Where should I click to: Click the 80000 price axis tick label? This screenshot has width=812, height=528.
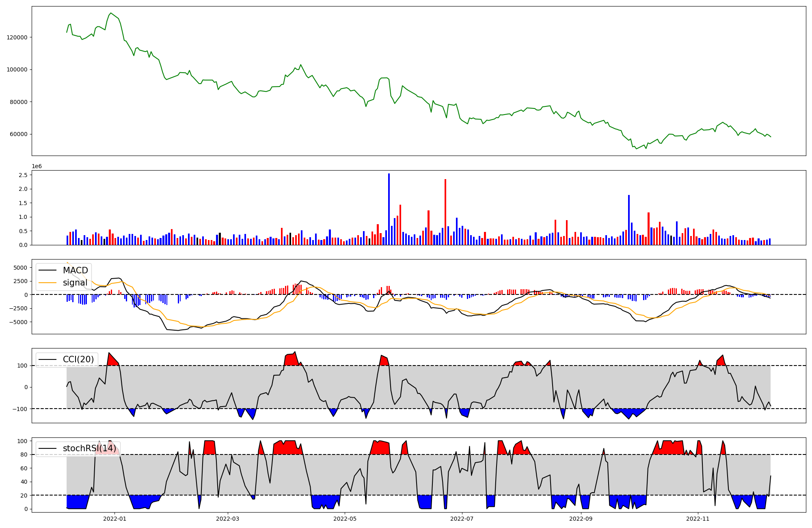(x=19, y=102)
